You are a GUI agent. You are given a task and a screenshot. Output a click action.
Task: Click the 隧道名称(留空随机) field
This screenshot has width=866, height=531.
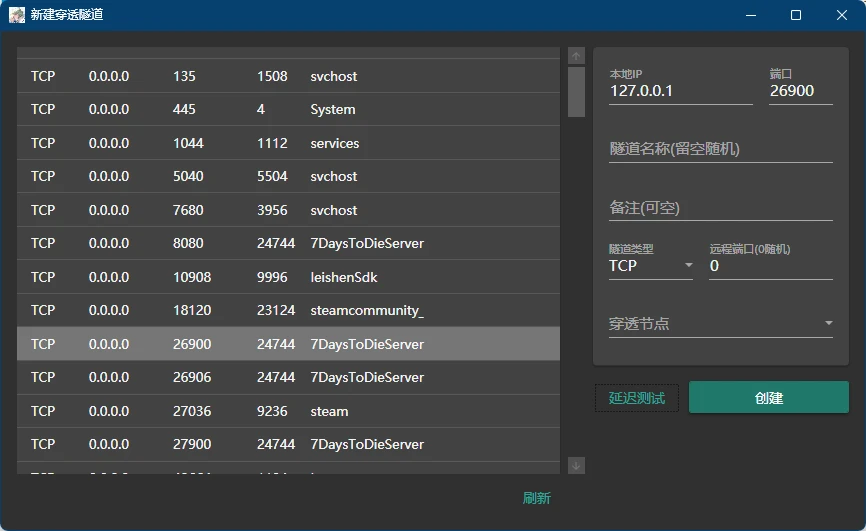coord(721,149)
